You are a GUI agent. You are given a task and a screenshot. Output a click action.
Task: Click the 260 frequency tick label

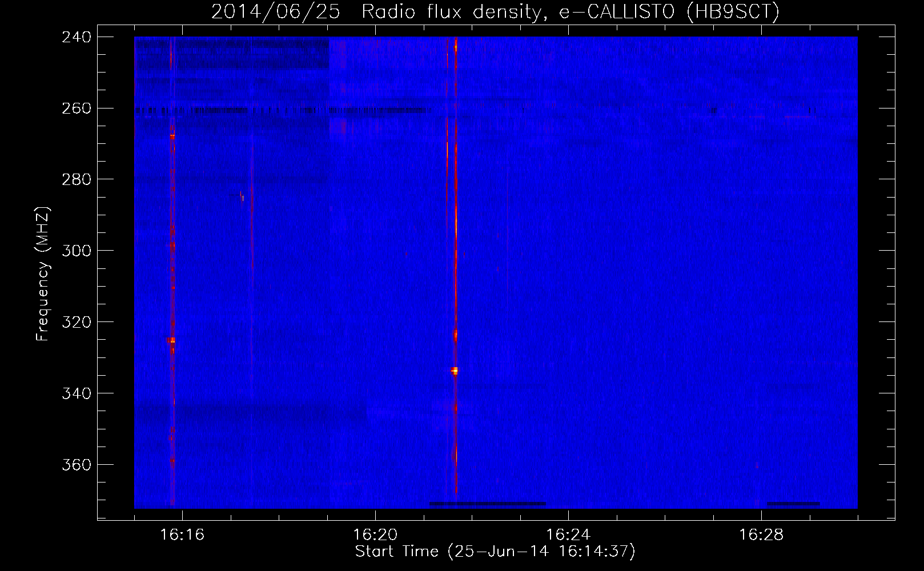point(76,108)
